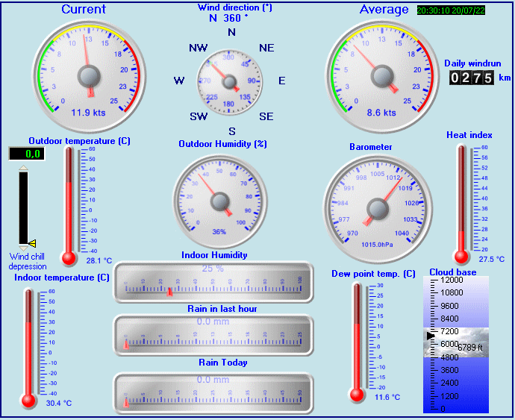Image resolution: width=515 pixels, height=420 pixels.
Task: Click the green wind chill value box
Action: [x=26, y=154]
